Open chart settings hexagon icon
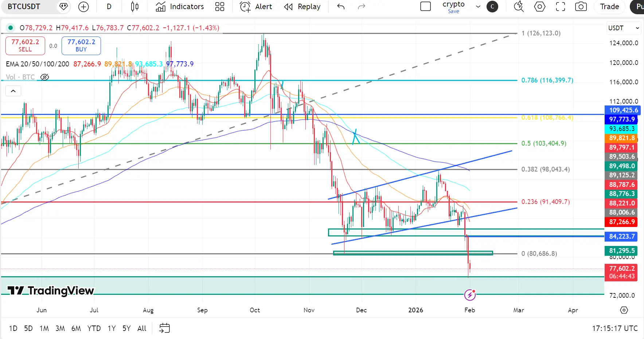 click(x=540, y=7)
